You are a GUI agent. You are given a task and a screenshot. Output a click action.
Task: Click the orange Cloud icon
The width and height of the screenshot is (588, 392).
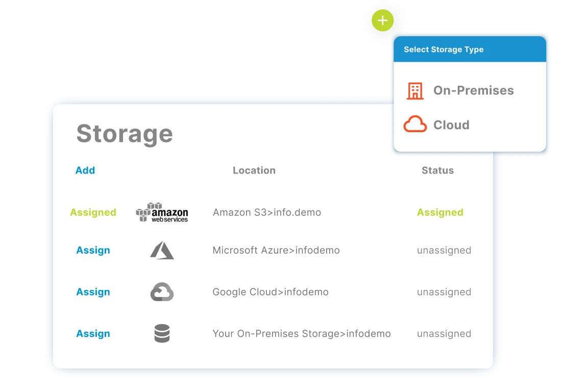pos(415,125)
